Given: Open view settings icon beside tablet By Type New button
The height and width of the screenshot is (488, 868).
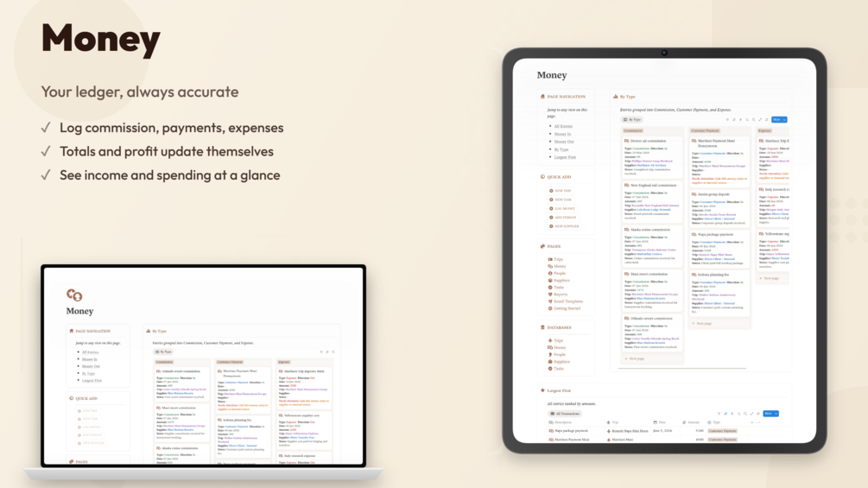Looking at the screenshot, I should [767, 119].
